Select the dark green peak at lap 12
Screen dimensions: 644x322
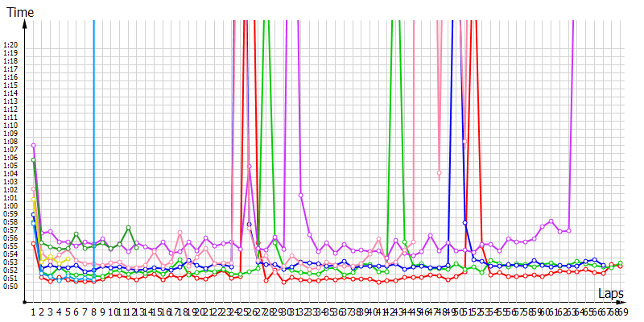(128, 228)
